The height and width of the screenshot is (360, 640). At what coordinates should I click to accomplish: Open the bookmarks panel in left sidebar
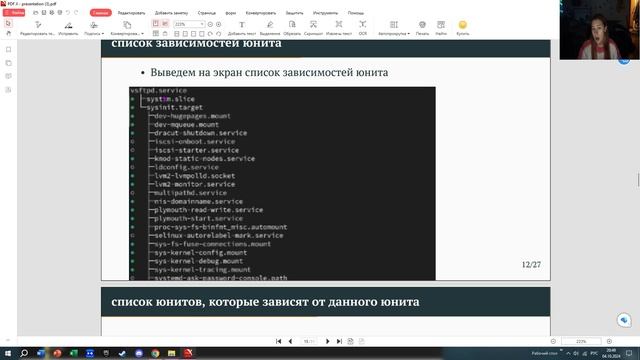pyautogui.click(x=8, y=49)
